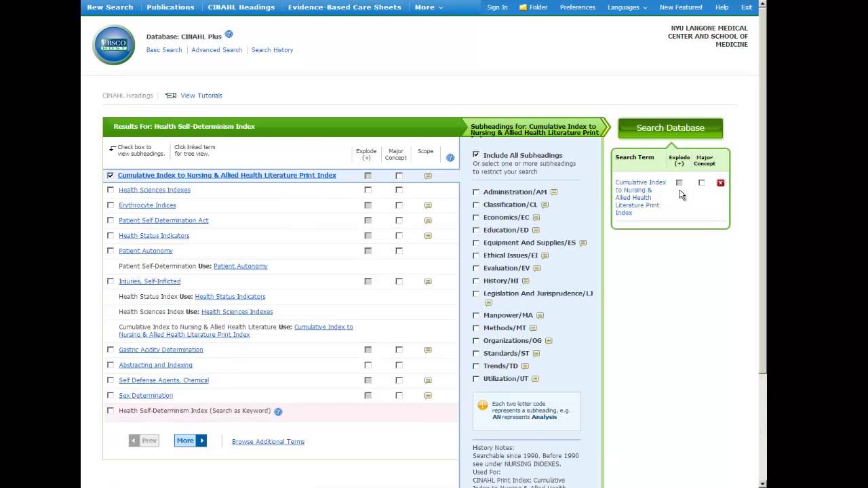Image resolution: width=868 pixels, height=488 pixels.
Task: View scope note for Sex Determination
Action: pos(428,395)
